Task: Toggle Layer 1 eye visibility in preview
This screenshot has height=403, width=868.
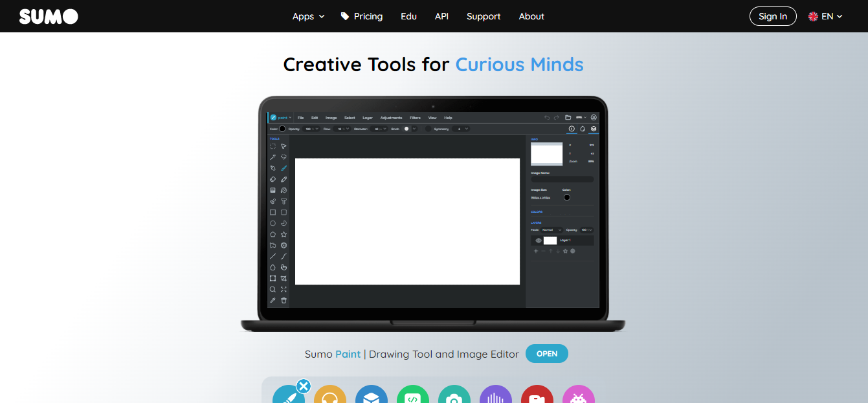Action: (538, 241)
